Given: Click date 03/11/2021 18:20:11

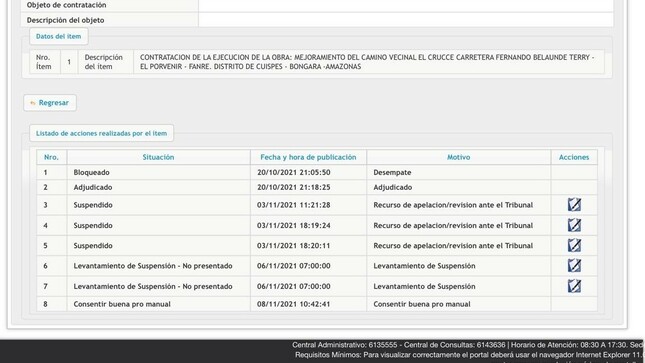Looking at the screenshot, I should pyautogui.click(x=294, y=246).
